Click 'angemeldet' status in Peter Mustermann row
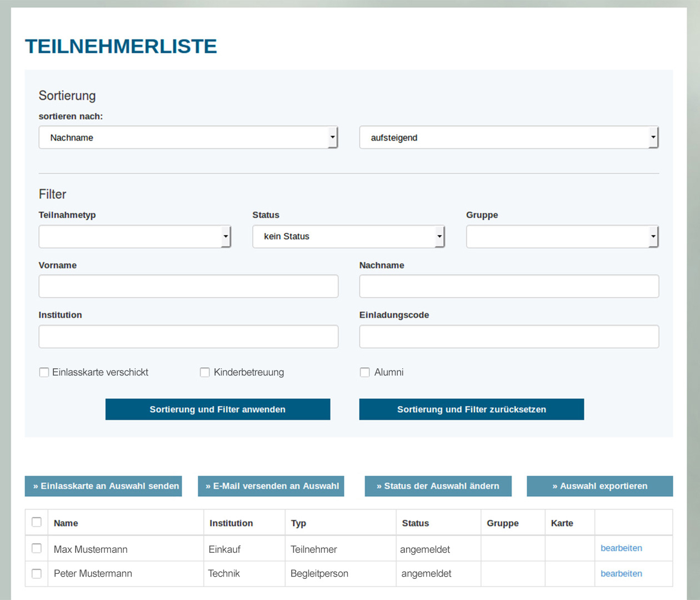 426,573
